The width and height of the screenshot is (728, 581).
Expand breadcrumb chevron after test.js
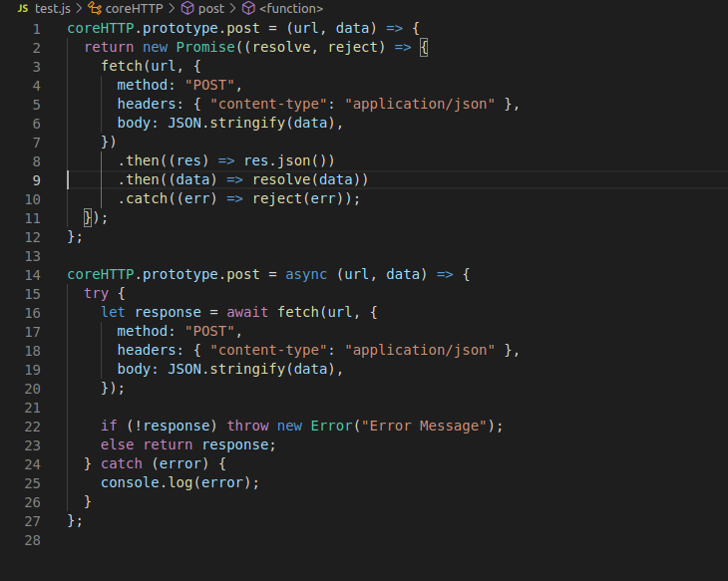[x=79, y=8]
